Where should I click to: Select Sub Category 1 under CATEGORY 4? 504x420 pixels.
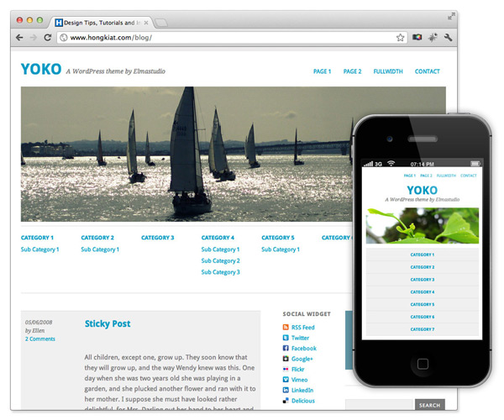tap(220, 249)
